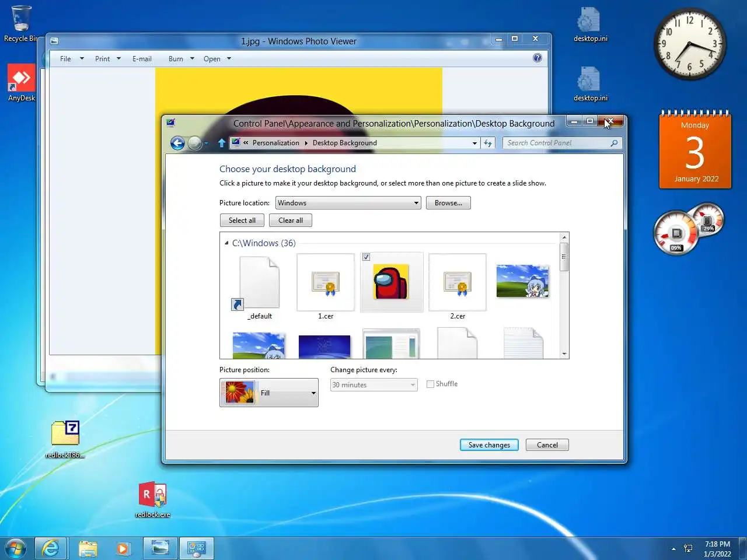Open the Open menu in Photo Viewer
747x560 pixels.
[217, 59]
